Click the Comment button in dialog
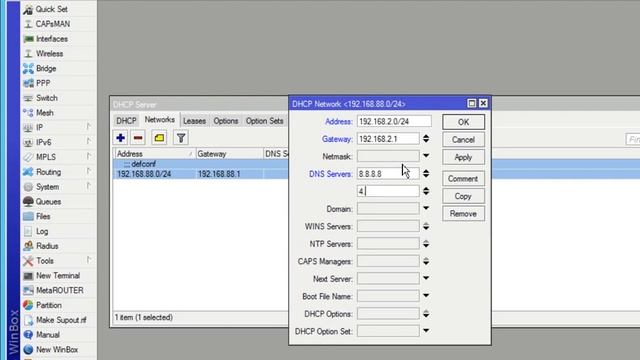 click(x=463, y=179)
